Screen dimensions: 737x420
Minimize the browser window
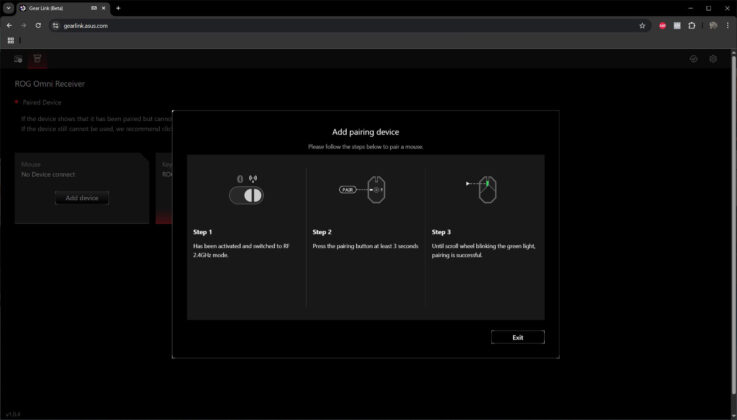[690, 8]
